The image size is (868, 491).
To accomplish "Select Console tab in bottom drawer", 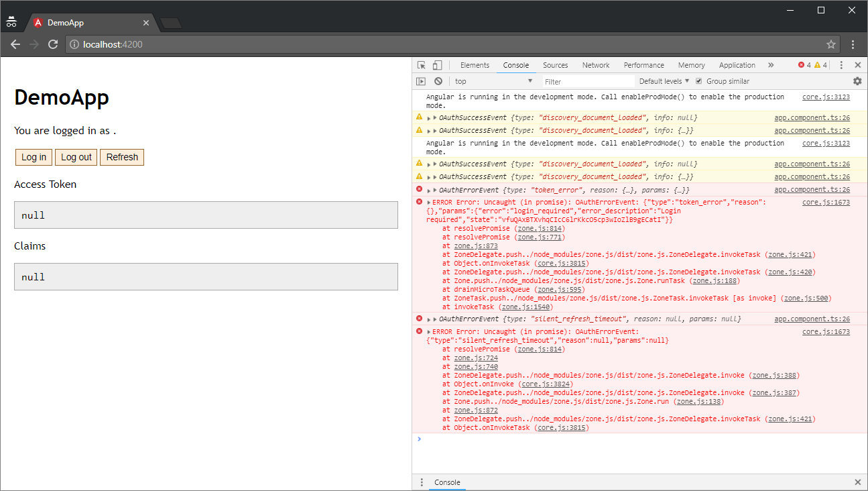I will point(447,482).
